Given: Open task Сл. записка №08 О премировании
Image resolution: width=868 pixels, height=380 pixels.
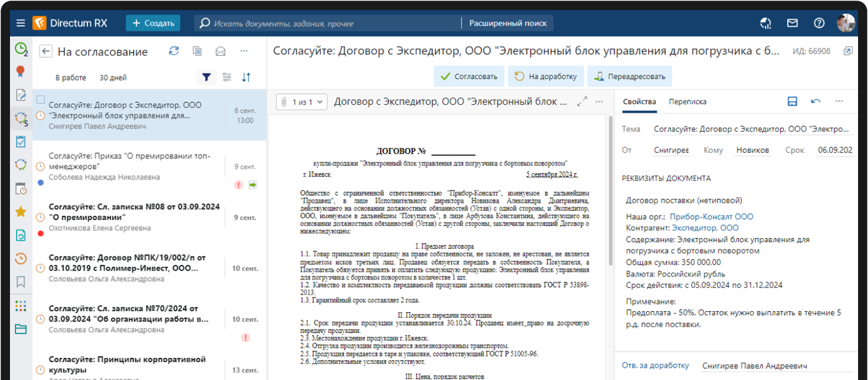Looking at the screenshot, I should click(x=149, y=217).
